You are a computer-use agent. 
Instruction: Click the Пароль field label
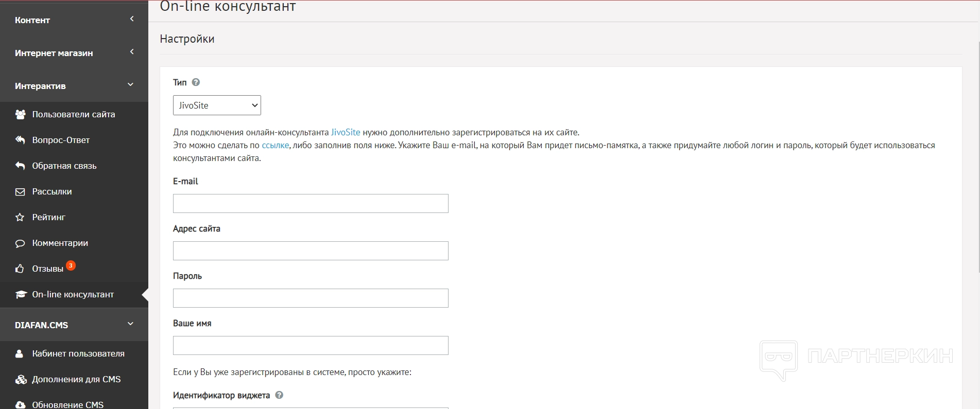click(187, 276)
